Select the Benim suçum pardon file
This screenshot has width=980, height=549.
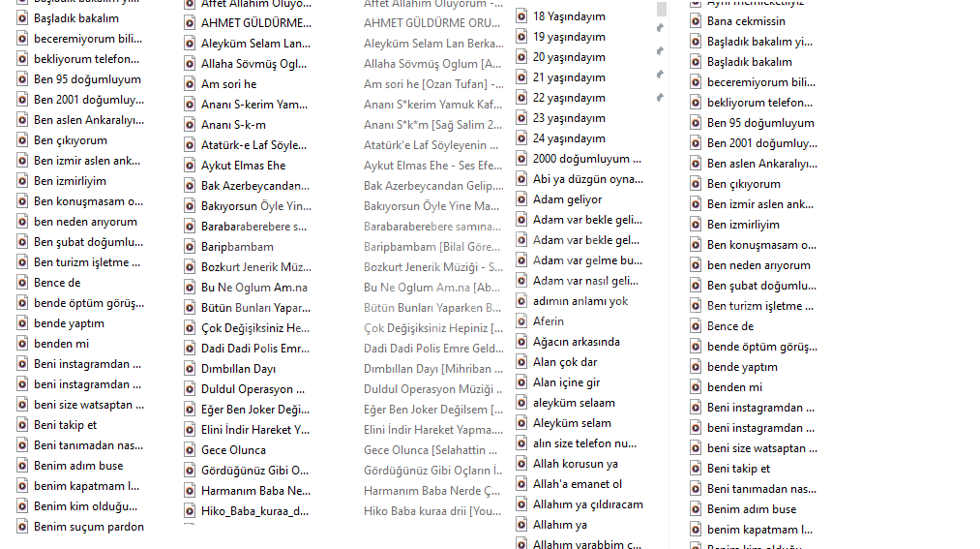89,527
